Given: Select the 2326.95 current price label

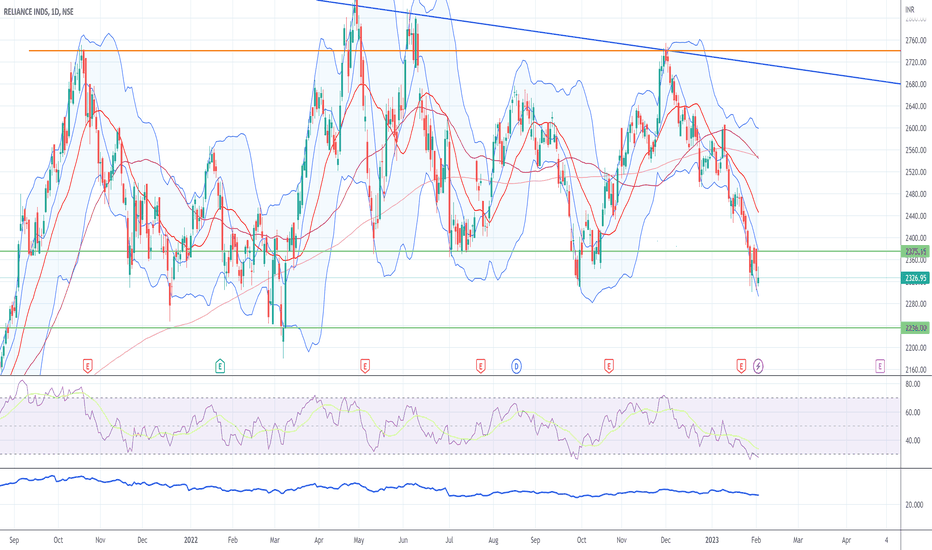Looking at the screenshot, I should pyautogui.click(x=916, y=278).
